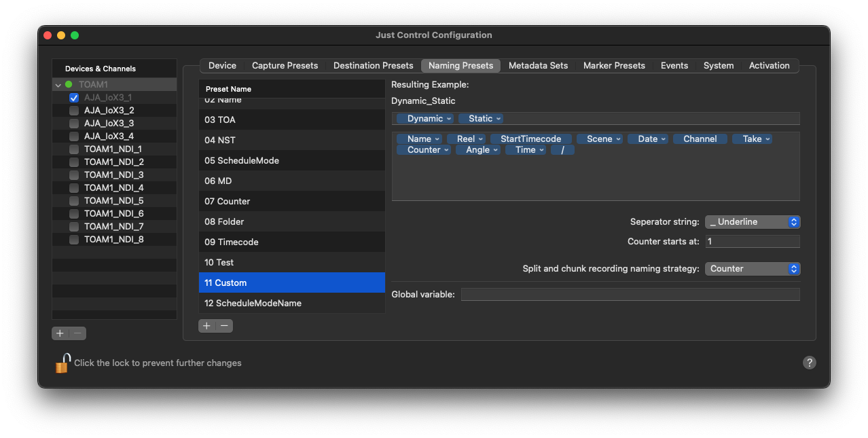
Task: Click the green status dot next to TOAM1
Action: (x=69, y=85)
